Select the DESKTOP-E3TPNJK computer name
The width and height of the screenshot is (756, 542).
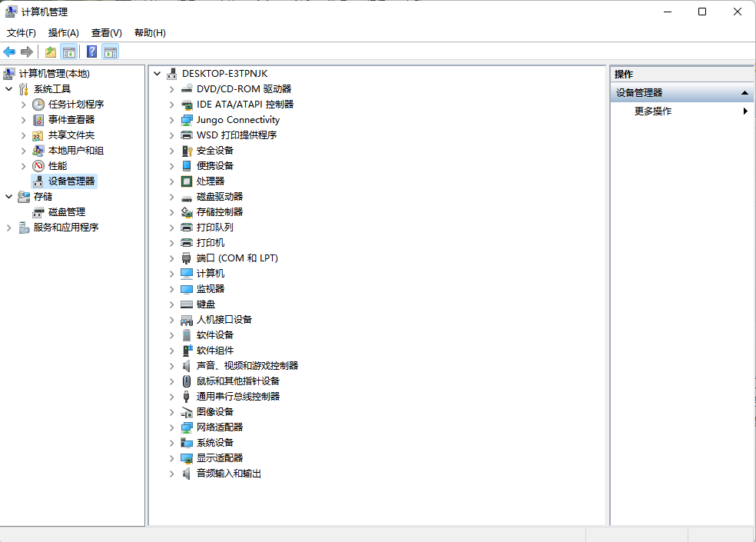224,73
